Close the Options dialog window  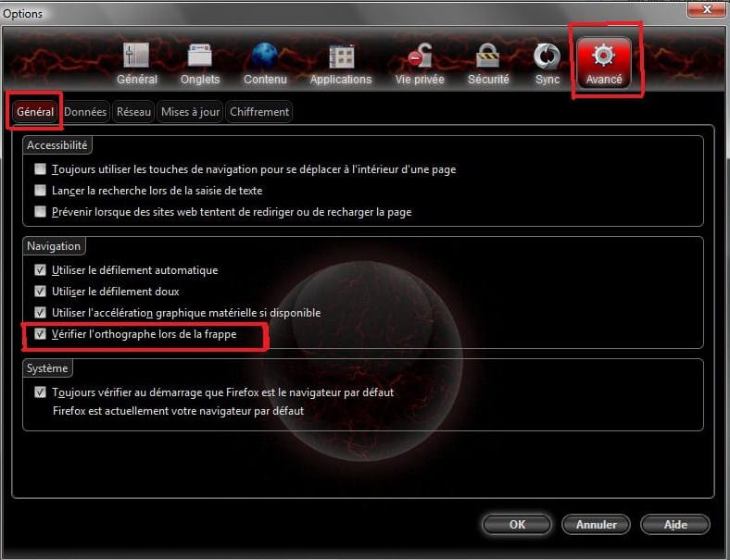tap(707, 9)
